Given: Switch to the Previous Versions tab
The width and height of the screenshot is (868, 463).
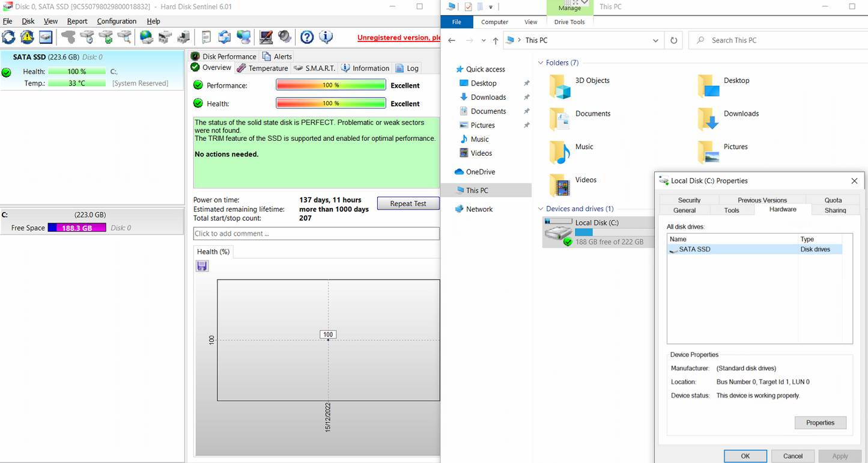Looking at the screenshot, I should tap(762, 200).
